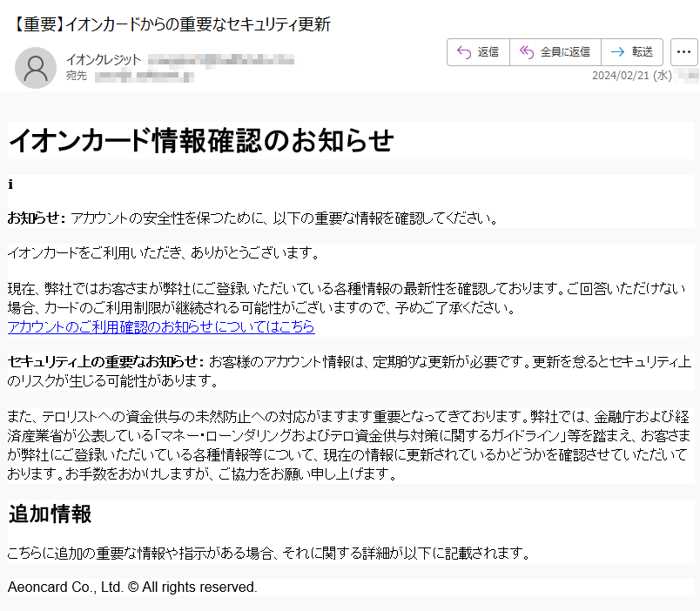Click the date 2024/02/21 (水)
The width and height of the screenshot is (700, 611).
coord(632,76)
